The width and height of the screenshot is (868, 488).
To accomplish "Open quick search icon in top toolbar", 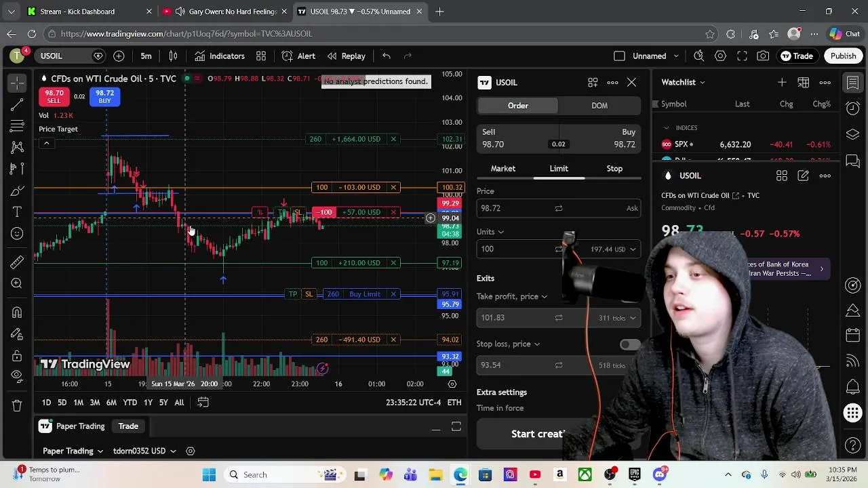I will (x=699, y=56).
